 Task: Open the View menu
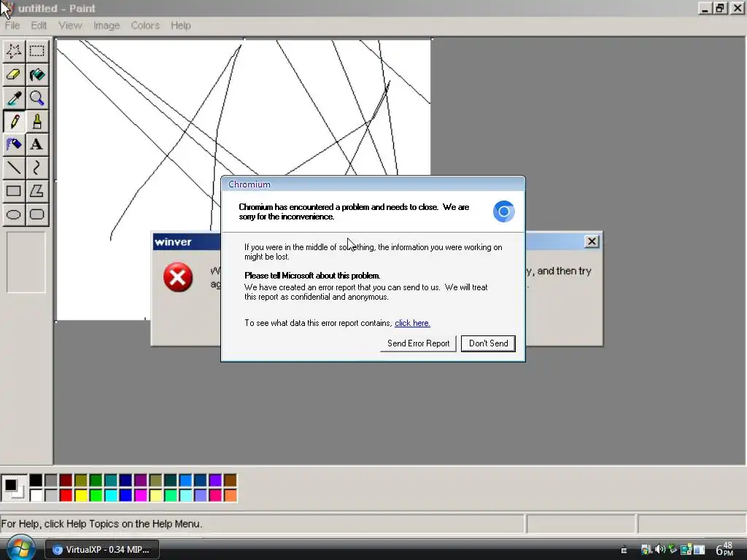[x=70, y=26]
